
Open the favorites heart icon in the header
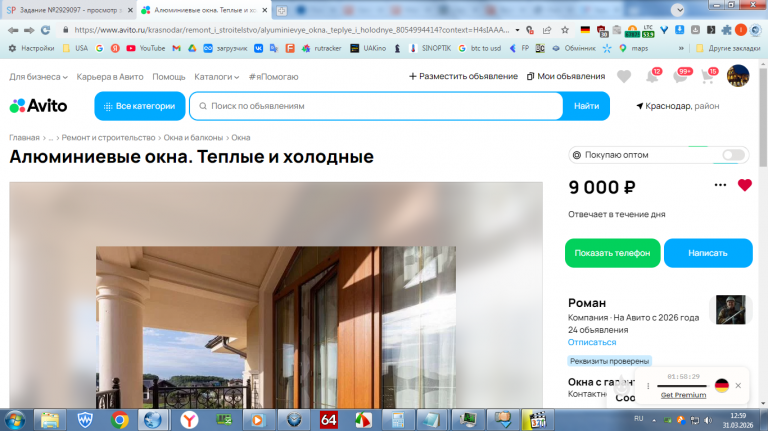point(624,77)
